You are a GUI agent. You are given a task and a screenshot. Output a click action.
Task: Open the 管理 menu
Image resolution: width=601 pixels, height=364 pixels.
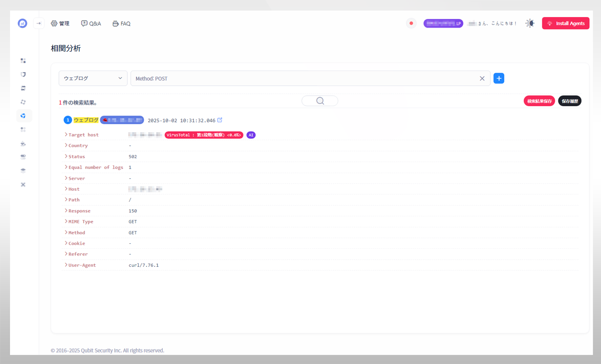point(60,24)
